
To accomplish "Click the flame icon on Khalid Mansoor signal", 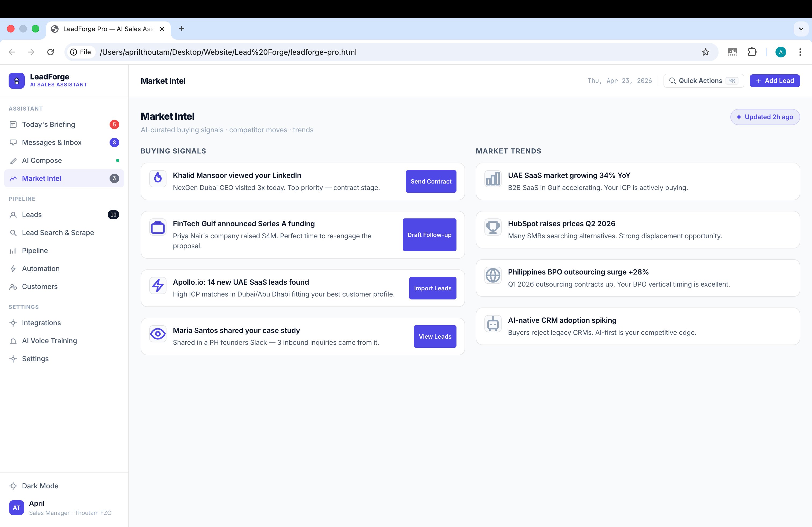I will 158,178.
